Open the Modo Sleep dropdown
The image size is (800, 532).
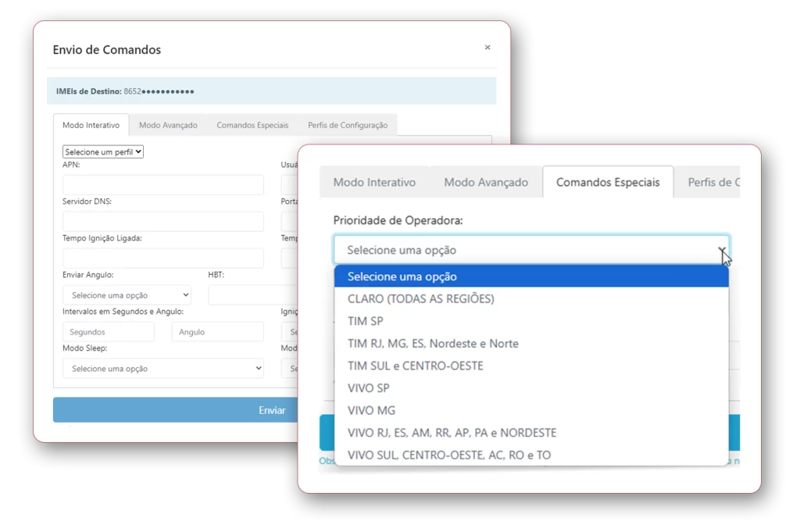pos(162,369)
